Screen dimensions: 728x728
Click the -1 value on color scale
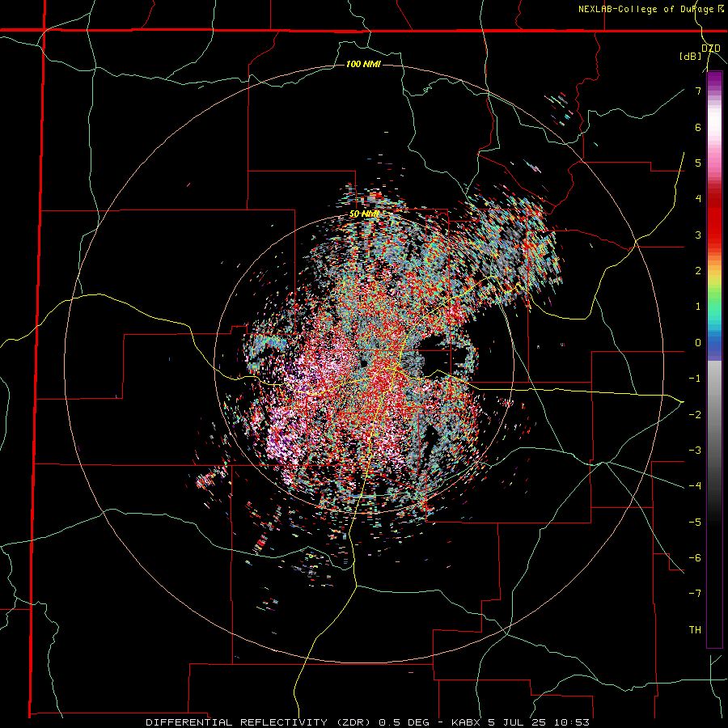(x=695, y=379)
